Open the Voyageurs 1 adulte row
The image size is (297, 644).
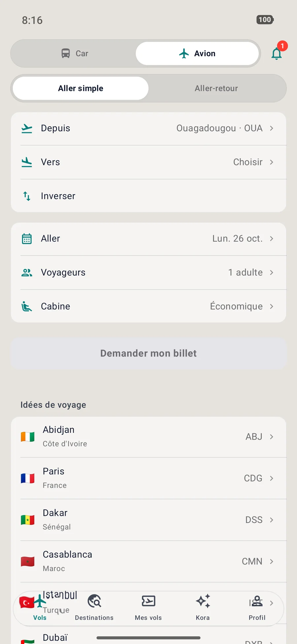tap(148, 273)
